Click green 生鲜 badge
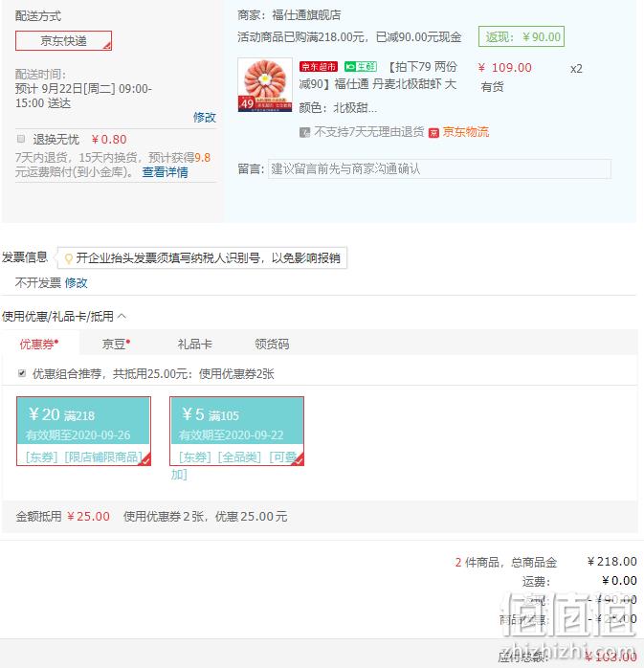Screen dimensions: 644x668 [x=361, y=67]
